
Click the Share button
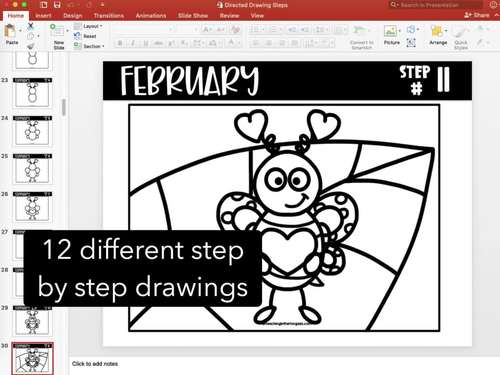pos(477,15)
